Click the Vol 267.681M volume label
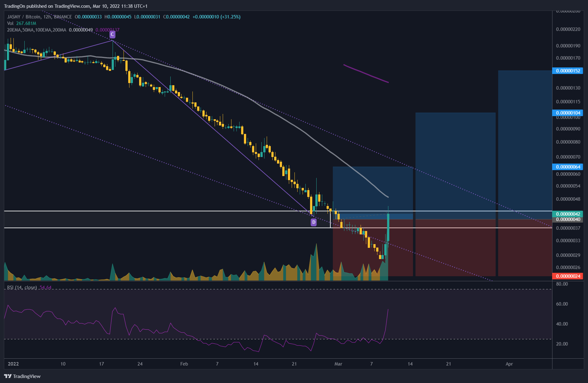Image resolution: width=588 pixels, height=383 pixels. click(x=22, y=23)
